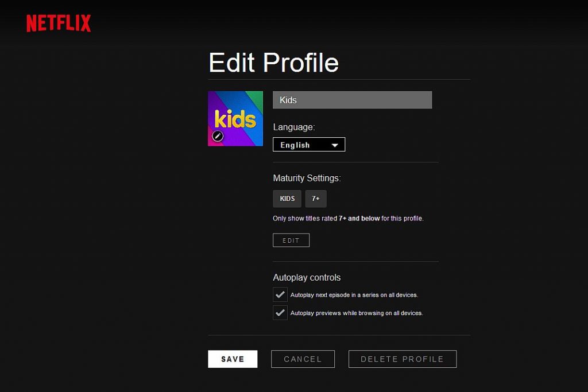The height and width of the screenshot is (392, 588).
Task: Click the Netflix logo
Action: [x=59, y=23]
